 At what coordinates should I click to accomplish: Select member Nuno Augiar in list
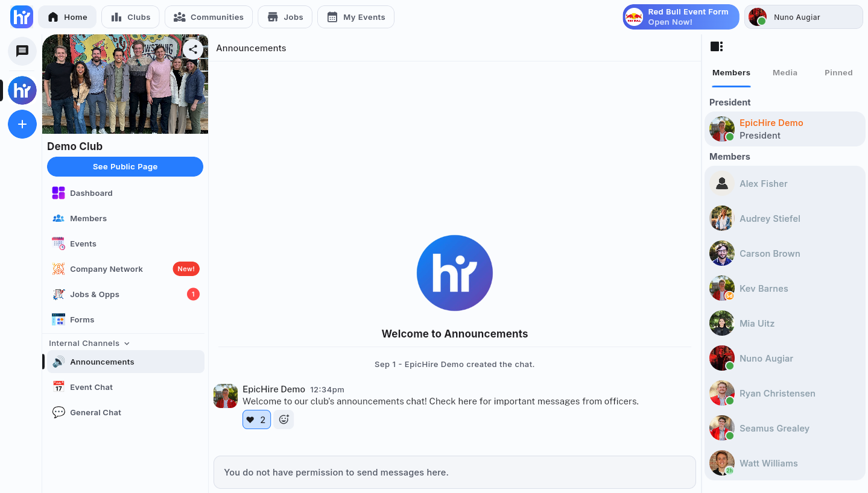(x=785, y=359)
